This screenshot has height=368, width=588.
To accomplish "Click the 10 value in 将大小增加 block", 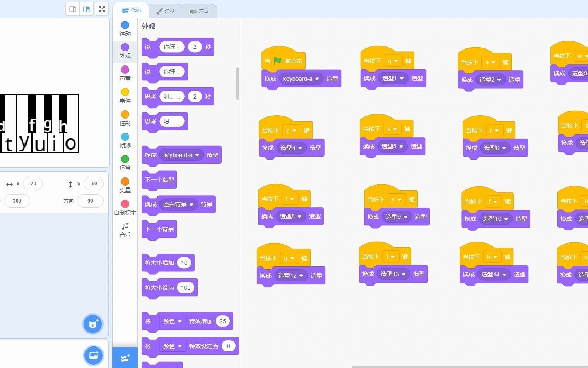I will pos(184,263).
